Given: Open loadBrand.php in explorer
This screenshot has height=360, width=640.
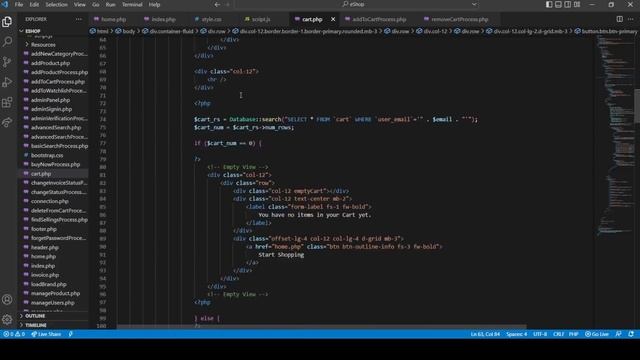Looking at the screenshot, I should click(x=48, y=284).
